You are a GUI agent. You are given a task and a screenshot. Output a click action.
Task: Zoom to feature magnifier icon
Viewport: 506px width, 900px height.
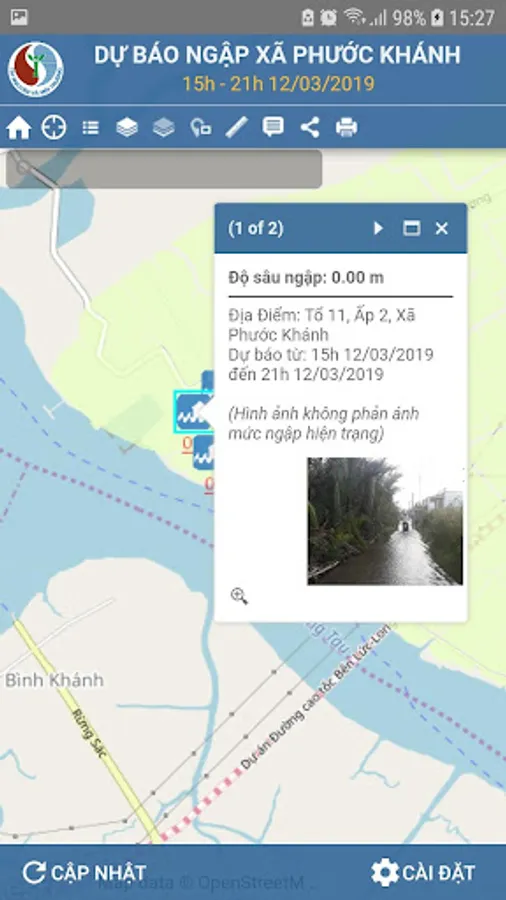click(239, 596)
